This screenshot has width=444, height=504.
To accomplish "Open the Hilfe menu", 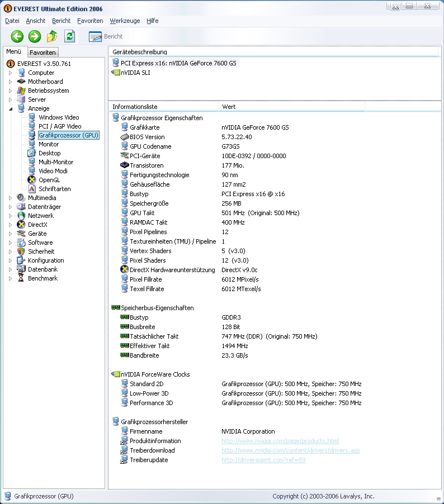I will click(x=153, y=21).
